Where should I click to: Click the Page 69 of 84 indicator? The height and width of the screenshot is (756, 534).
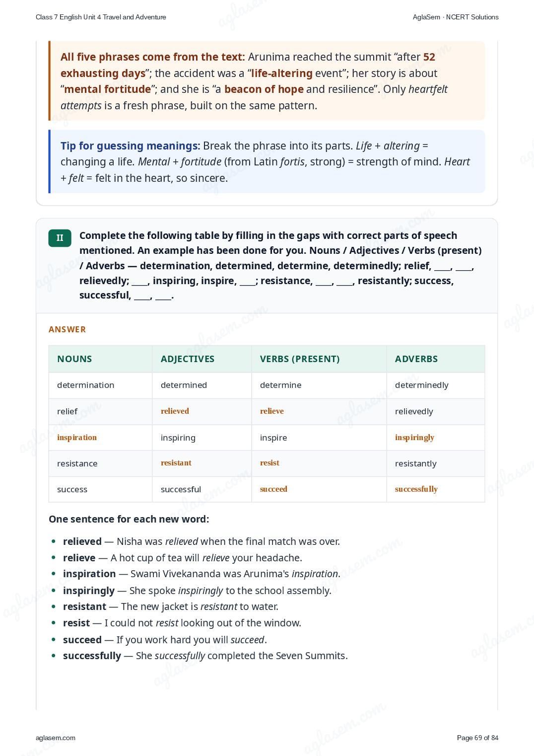click(x=477, y=738)
